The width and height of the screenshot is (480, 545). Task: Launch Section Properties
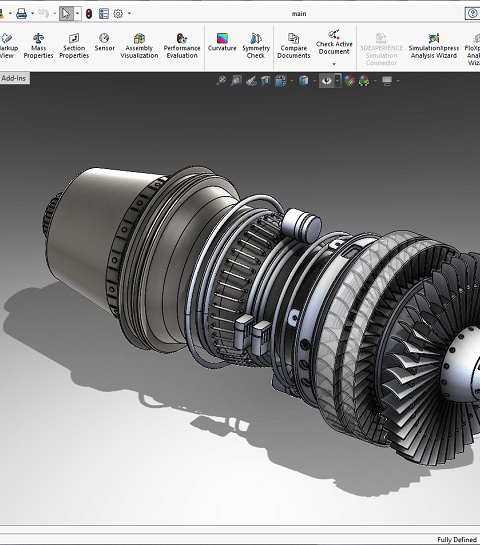coord(74,46)
